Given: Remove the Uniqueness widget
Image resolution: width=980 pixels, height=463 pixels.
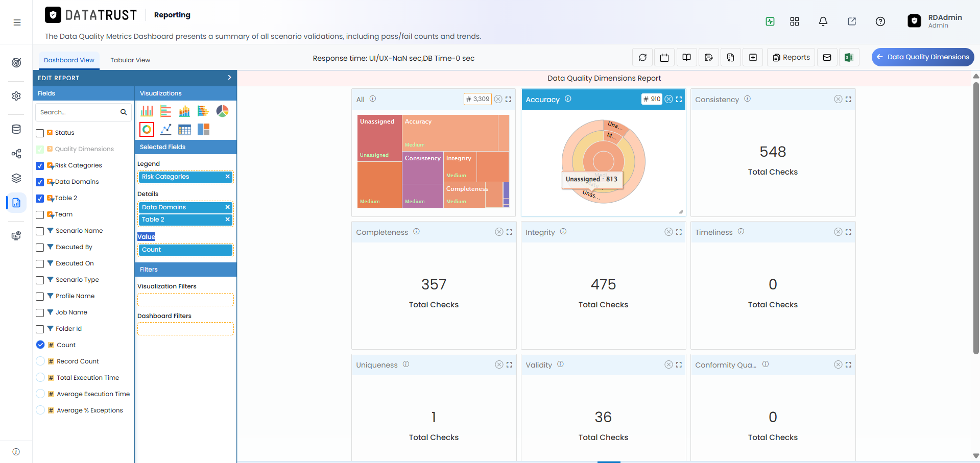Looking at the screenshot, I should click(x=499, y=364).
